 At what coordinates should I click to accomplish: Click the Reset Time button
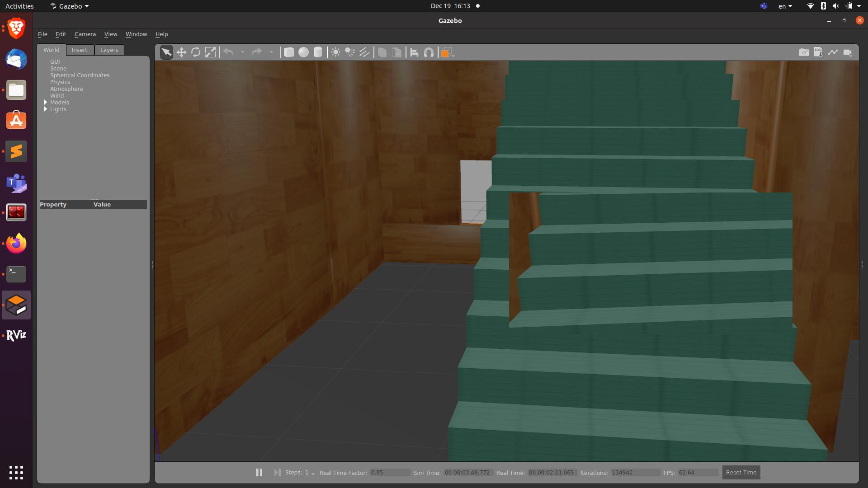coord(741,472)
